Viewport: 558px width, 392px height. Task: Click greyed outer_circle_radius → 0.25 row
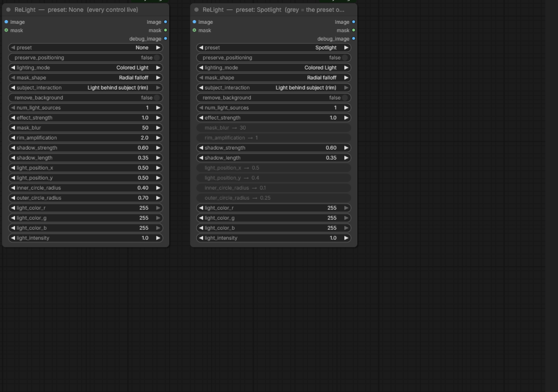click(x=273, y=198)
